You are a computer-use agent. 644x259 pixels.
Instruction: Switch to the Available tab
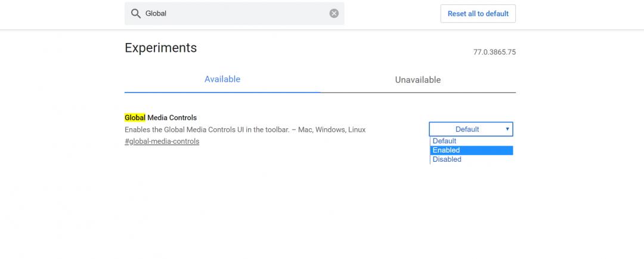222,79
